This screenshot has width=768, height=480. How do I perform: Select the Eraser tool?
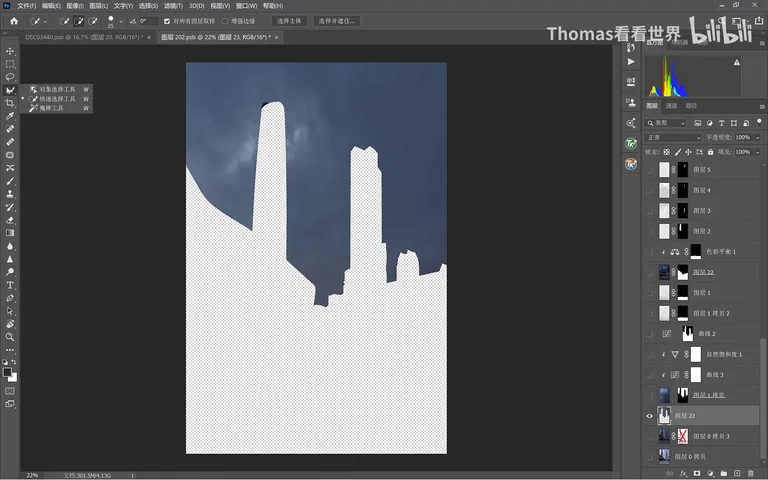coord(10,220)
